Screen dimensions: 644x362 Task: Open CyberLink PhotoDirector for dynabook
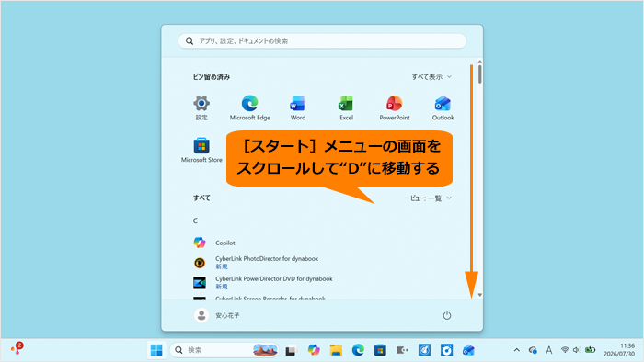[322, 263]
